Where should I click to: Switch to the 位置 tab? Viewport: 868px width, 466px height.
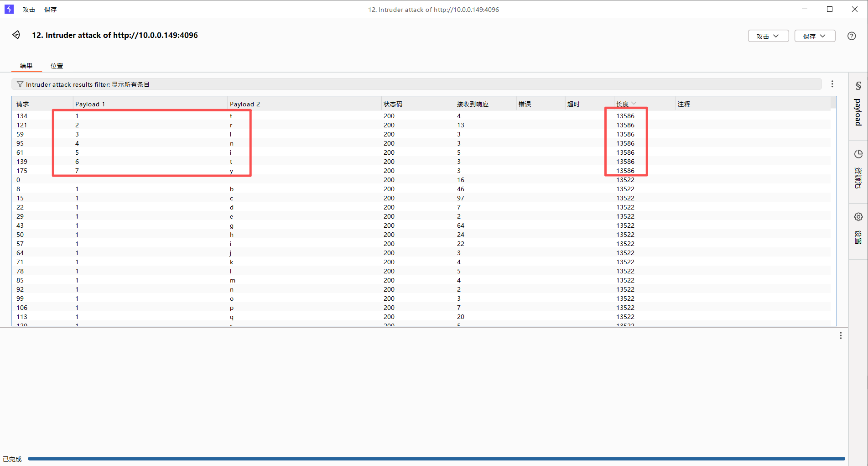(x=57, y=66)
